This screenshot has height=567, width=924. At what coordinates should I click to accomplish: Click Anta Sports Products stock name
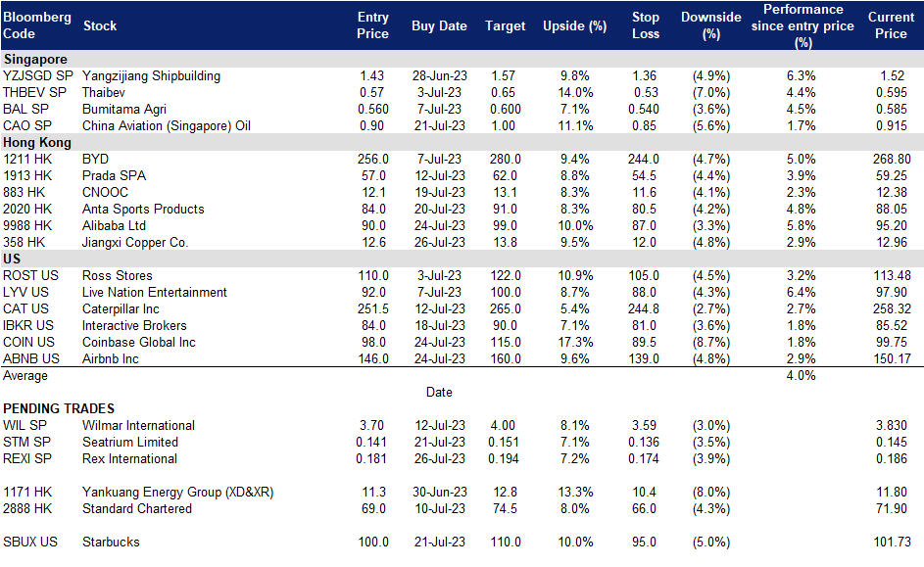(x=143, y=209)
